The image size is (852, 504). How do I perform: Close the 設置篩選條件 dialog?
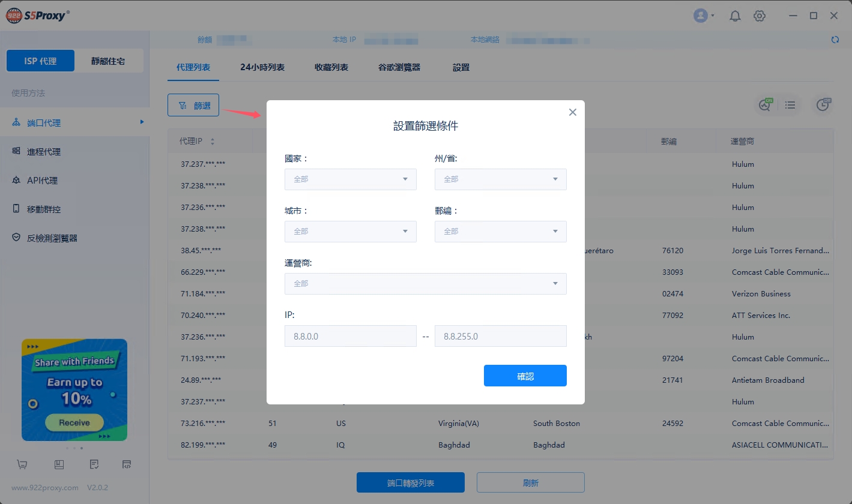coord(572,112)
